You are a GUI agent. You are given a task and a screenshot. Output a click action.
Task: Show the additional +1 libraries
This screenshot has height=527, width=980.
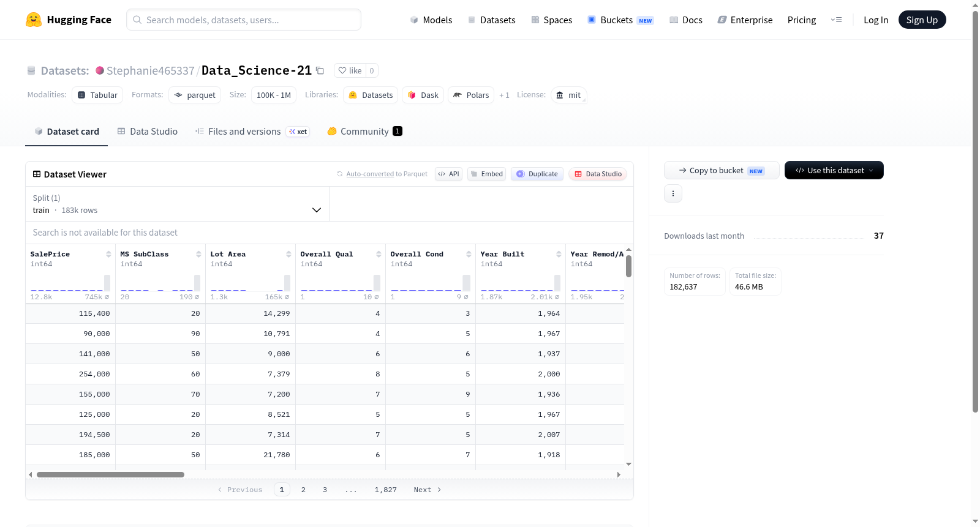coord(504,95)
